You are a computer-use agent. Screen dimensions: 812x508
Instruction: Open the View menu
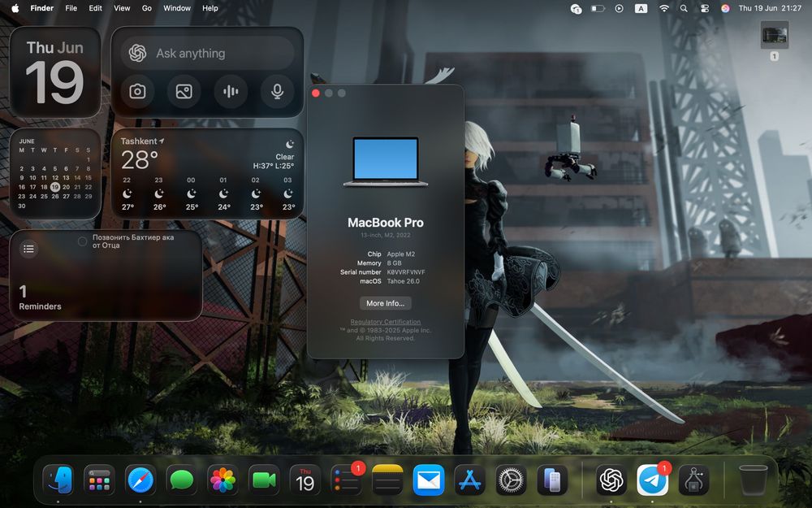pyautogui.click(x=122, y=8)
